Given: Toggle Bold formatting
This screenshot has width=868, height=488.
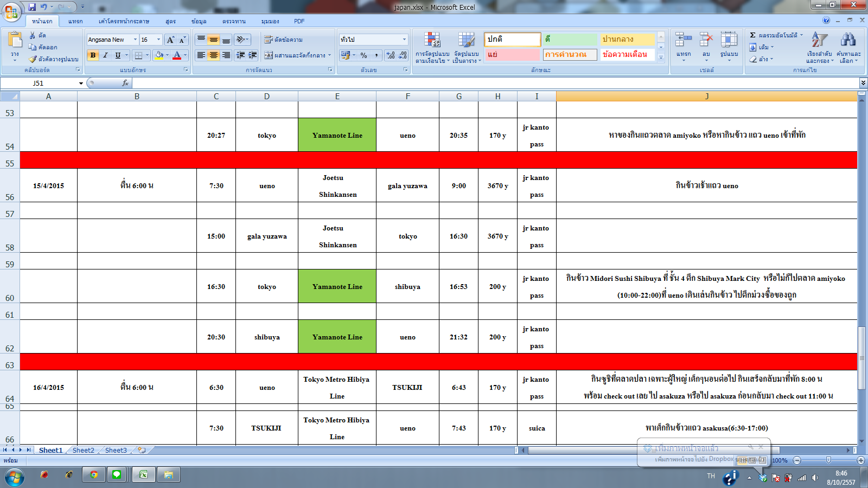Looking at the screenshot, I should (93, 55).
